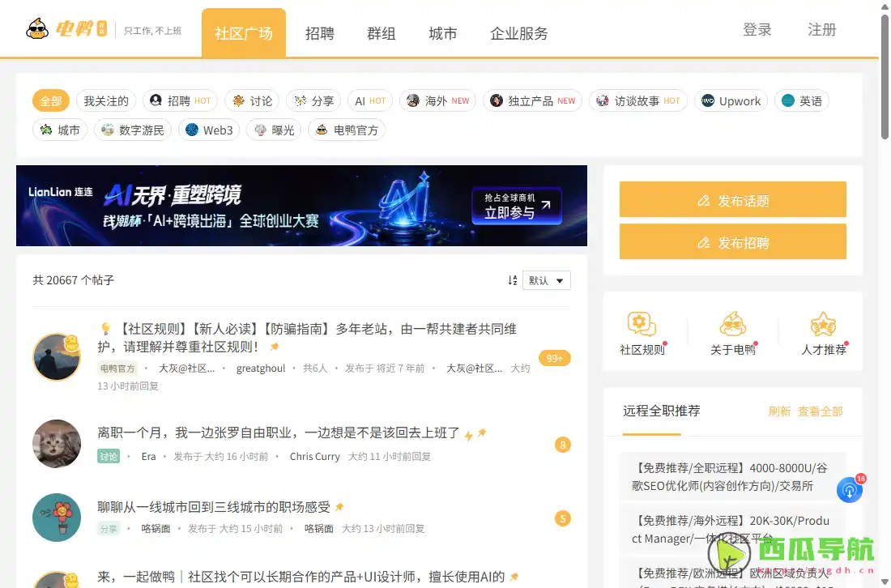891x588 pixels.
Task: Open 聊聊从一线城市回到三线城市 post
Action: click(214, 507)
